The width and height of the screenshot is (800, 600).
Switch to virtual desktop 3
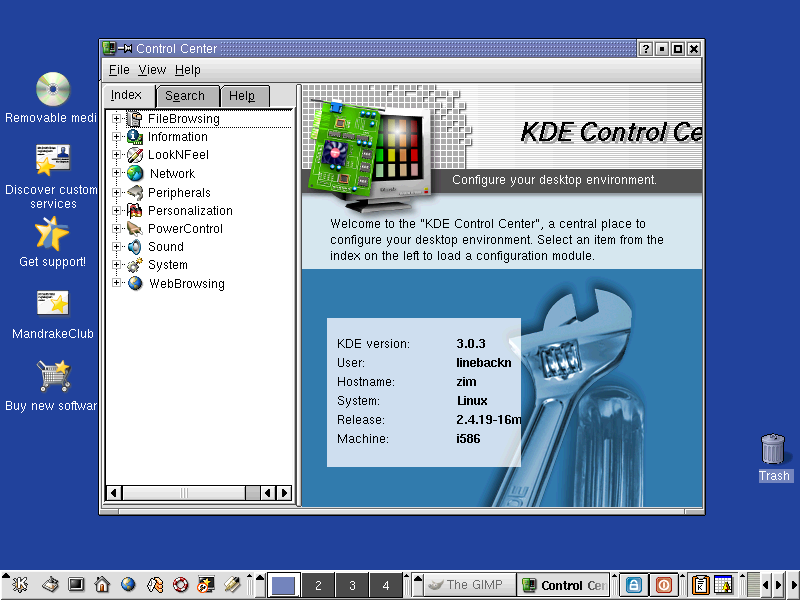coord(352,585)
